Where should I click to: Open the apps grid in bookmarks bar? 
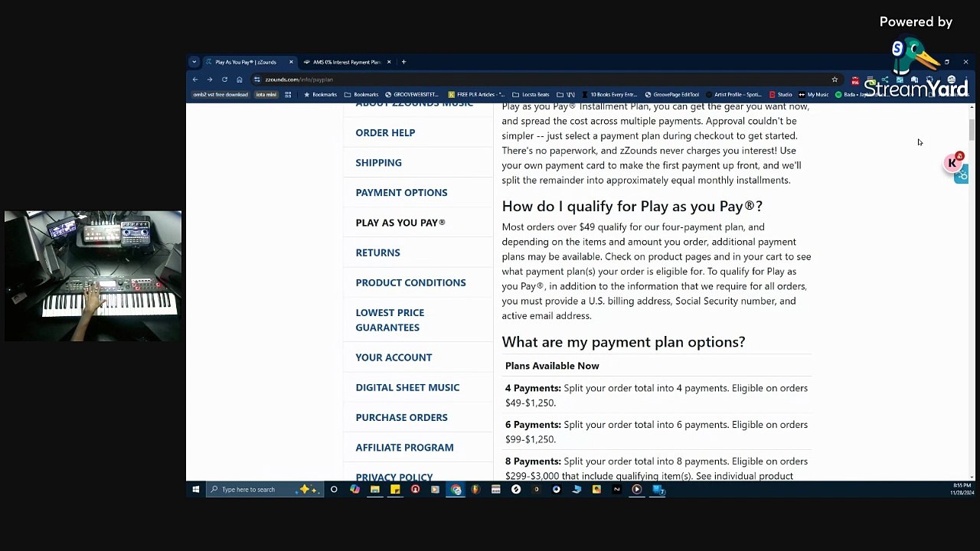288,95
